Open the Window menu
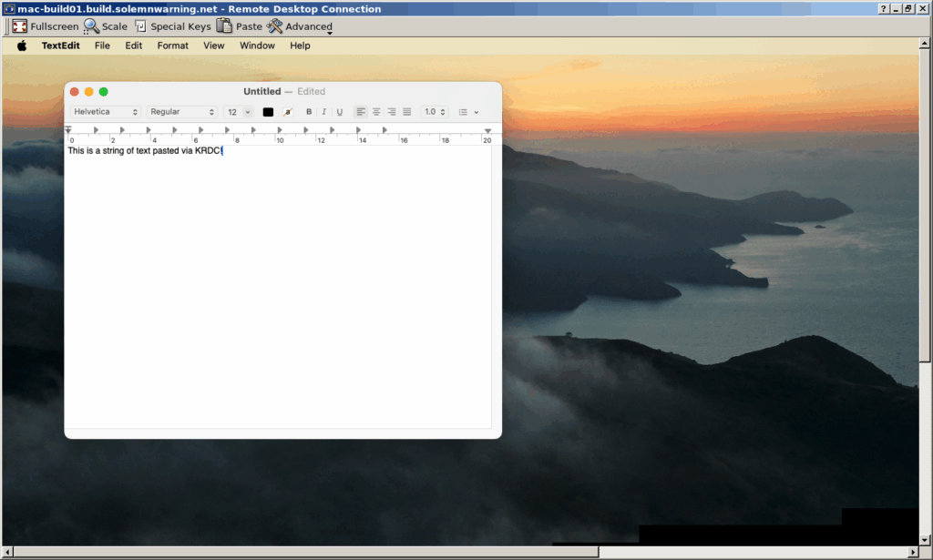 257,45
